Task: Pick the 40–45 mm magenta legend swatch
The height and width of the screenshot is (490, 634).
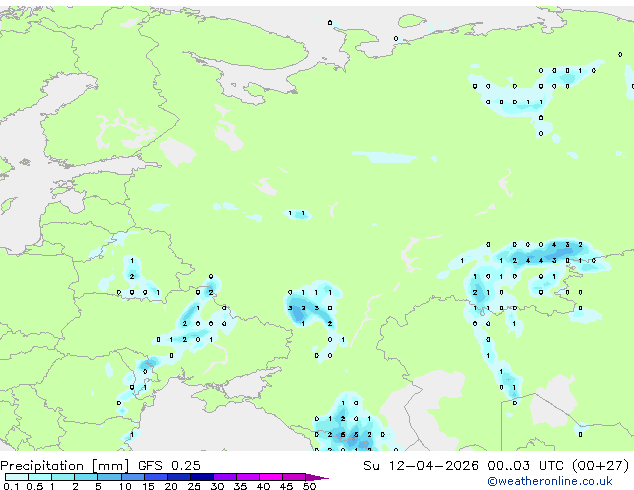Action: 271,477
